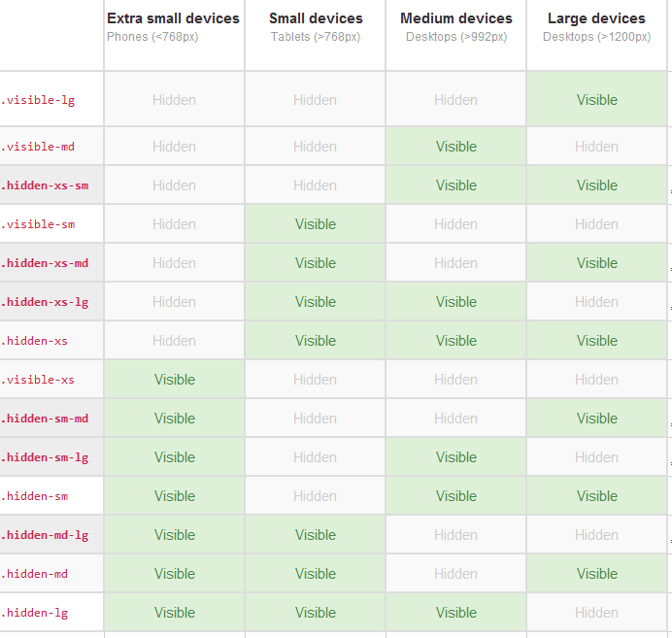Viewport: 672px width, 638px height.
Task: Click the Visible cell in the .visible-md row
Action: pos(455,147)
